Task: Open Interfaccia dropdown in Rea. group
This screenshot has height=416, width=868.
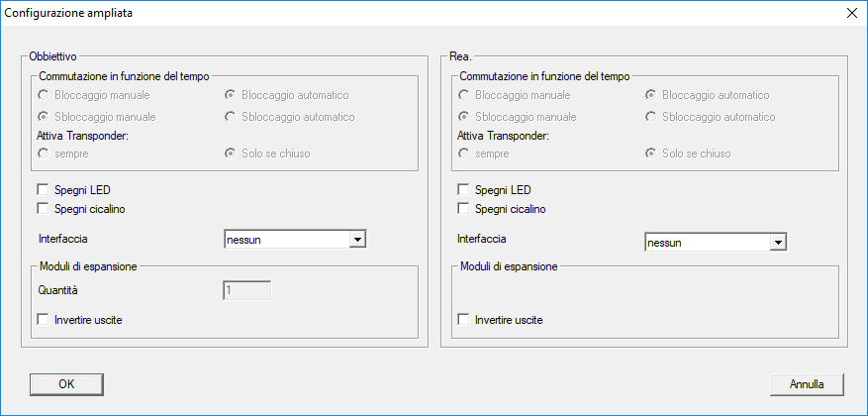Action: (778, 242)
